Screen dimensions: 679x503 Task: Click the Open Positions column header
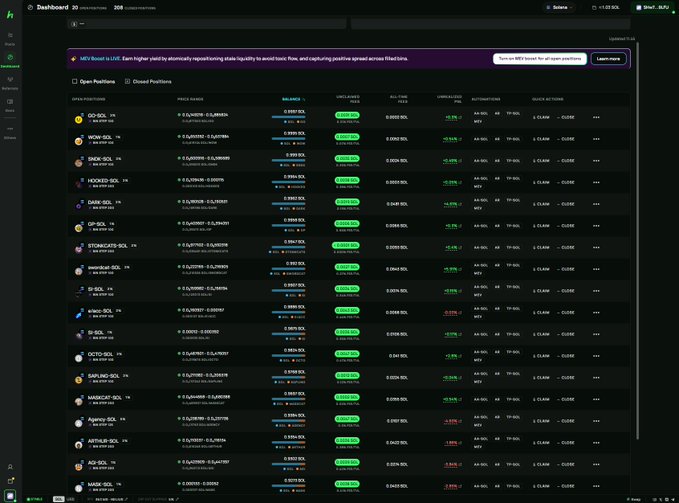(x=88, y=99)
